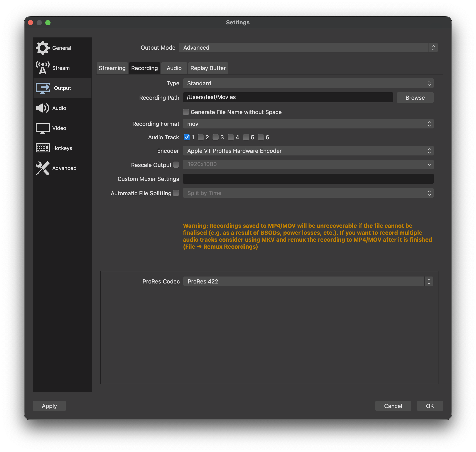The image size is (476, 452).
Task: Open the General settings icon
Action: point(42,48)
